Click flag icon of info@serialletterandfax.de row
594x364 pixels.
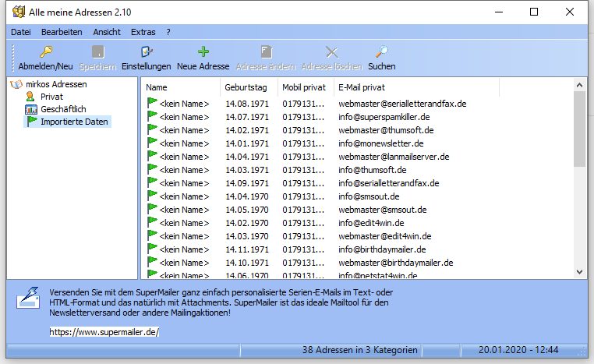(x=152, y=182)
